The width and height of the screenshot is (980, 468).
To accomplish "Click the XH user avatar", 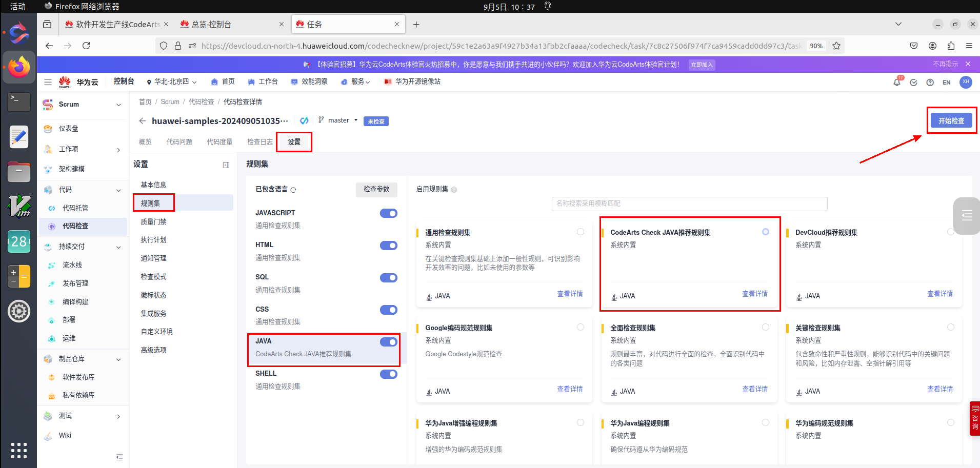I will [x=966, y=82].
